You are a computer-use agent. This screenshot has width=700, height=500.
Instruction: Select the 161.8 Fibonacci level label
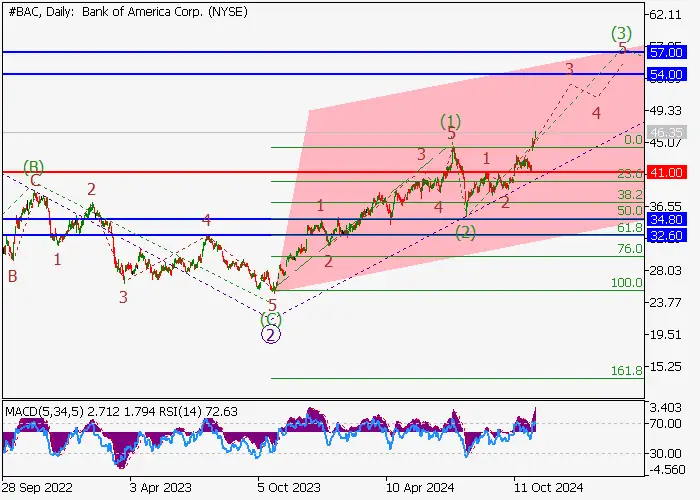coord(627,370)
